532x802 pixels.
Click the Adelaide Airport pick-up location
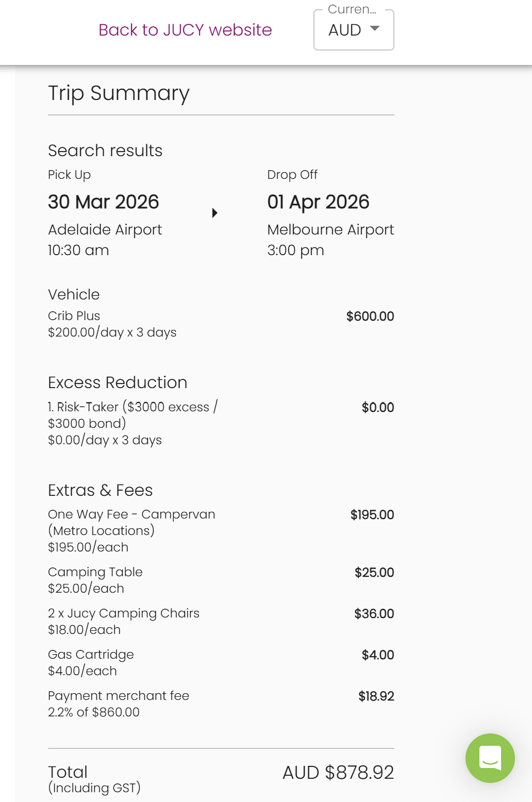pos(105,229)
